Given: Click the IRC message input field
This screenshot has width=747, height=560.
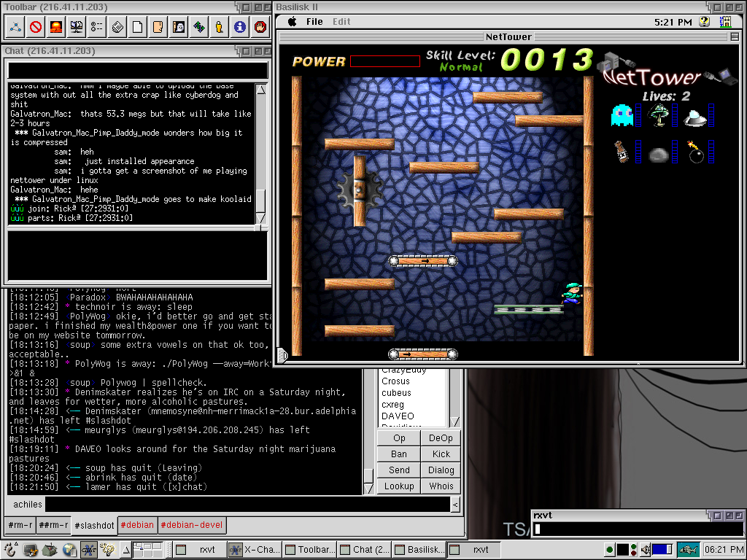Looking at the screenshot, I should coord(247,504).
